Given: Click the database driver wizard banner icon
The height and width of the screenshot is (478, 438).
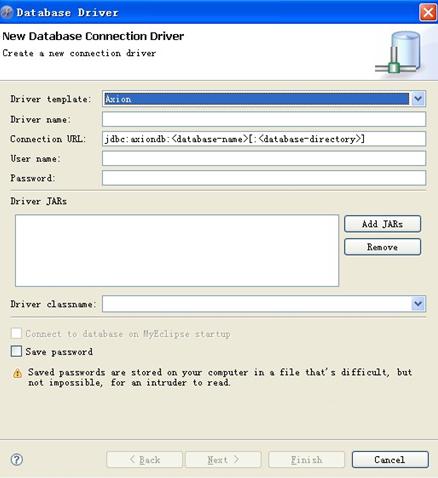Looking at the screenshot, I should tap(398, 53).
